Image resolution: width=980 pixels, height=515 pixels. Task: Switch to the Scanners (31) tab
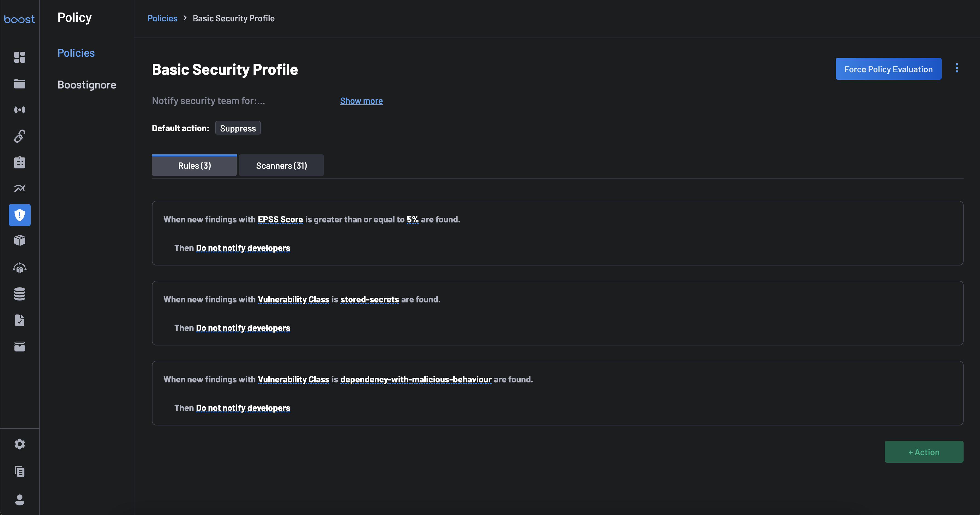tap(281, 165)
